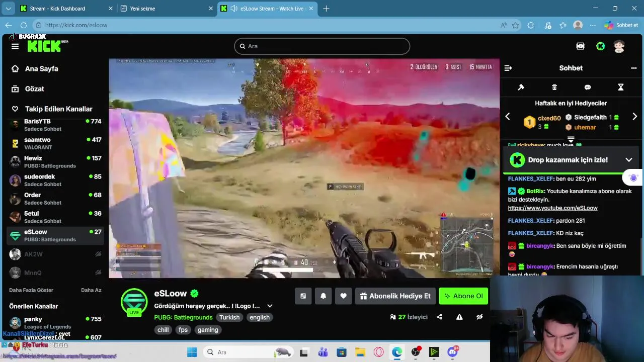Open Edge settings and more menu
Screen dimensions: 644x362
point(593,25)
